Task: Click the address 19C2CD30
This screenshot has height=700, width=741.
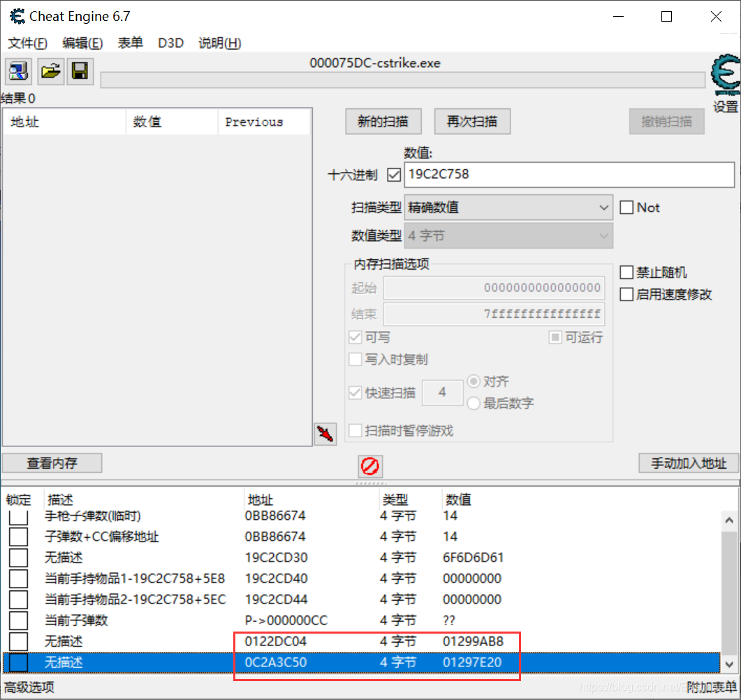Action: [276, 557]
